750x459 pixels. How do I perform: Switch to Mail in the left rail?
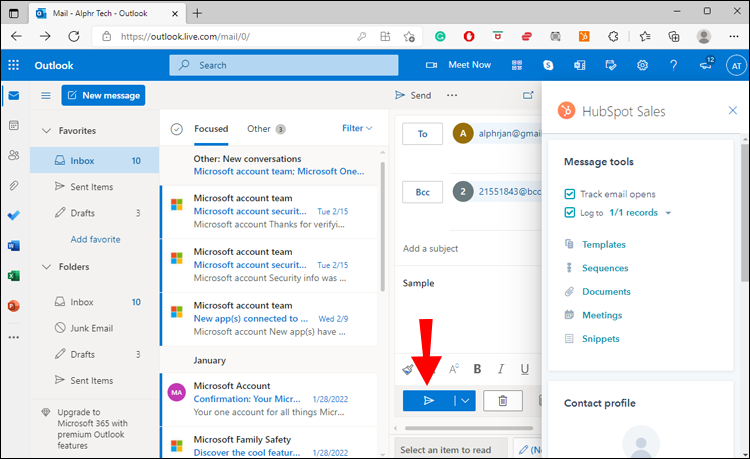pos(14,96)
